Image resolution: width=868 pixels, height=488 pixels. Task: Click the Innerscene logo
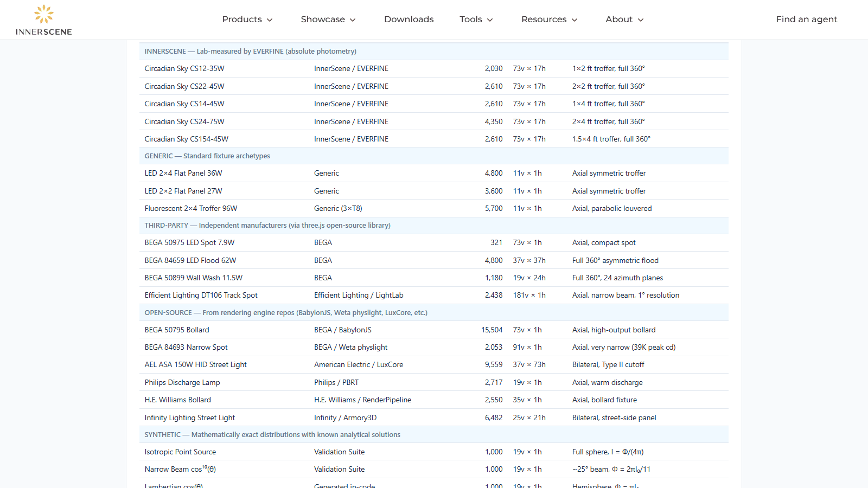coord(44,20)
